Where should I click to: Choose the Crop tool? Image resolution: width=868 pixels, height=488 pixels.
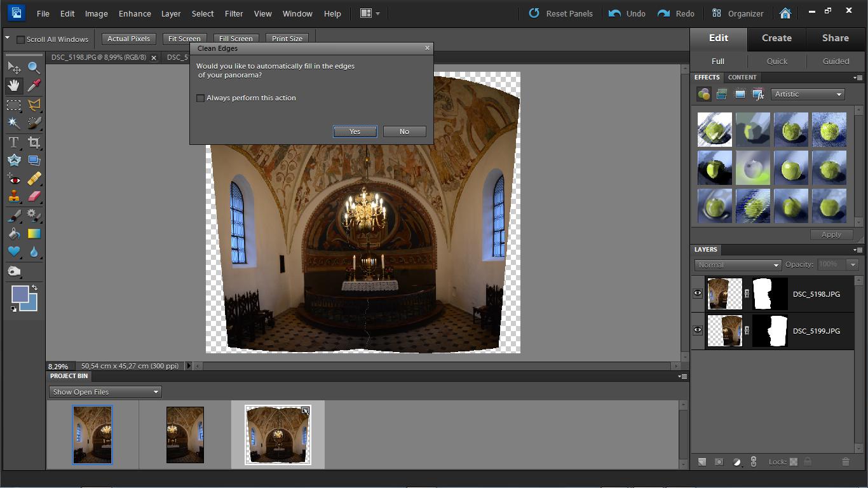34,142
